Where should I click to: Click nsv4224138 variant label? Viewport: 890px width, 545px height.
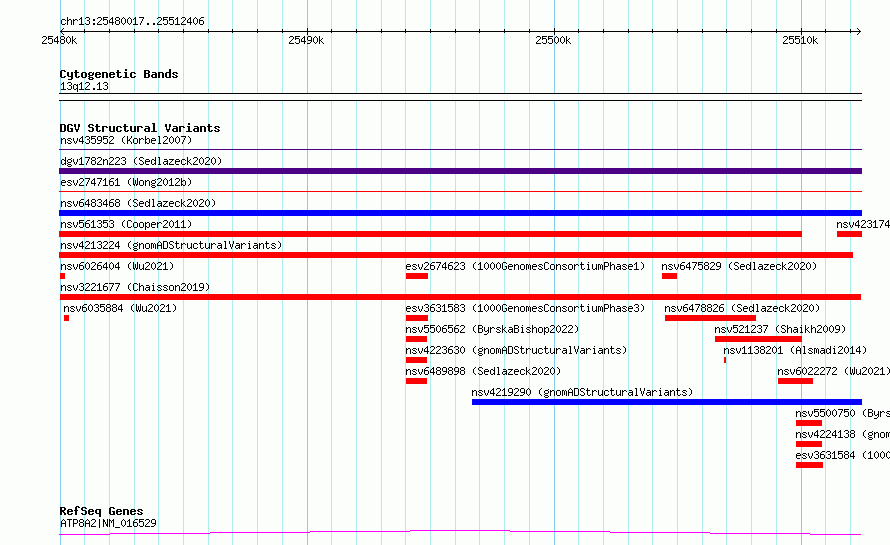[842, 434]
